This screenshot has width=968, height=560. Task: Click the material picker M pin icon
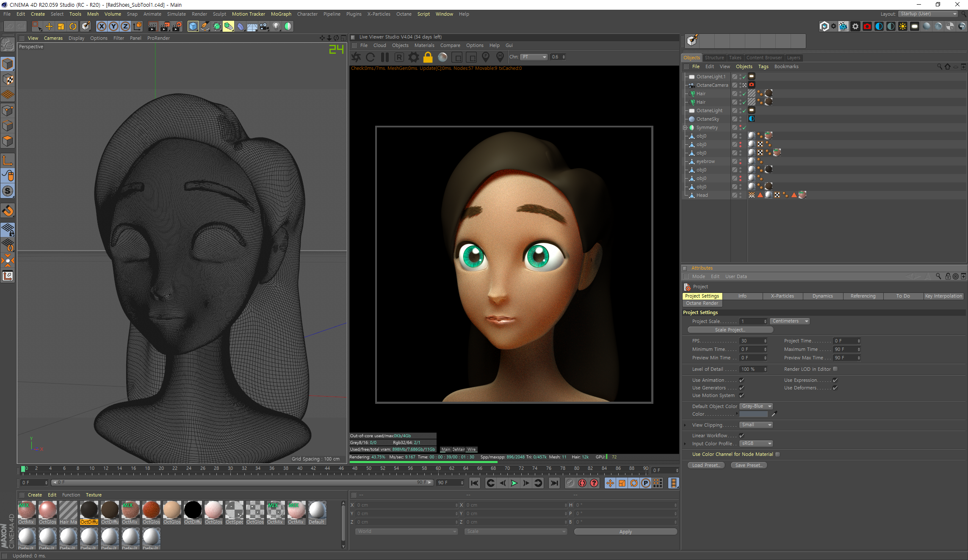500,57
